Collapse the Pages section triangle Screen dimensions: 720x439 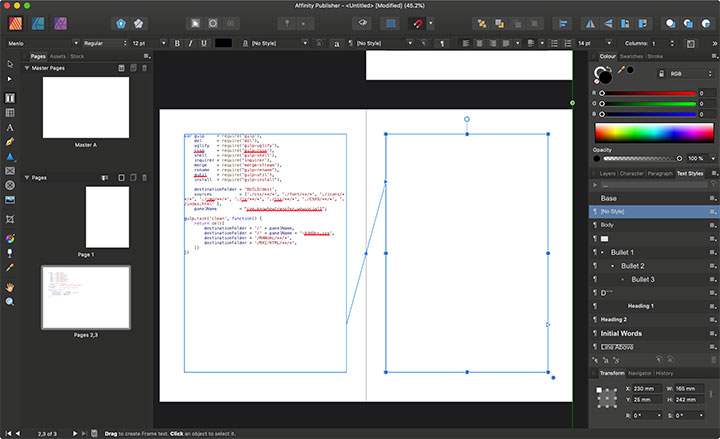click(x=27, y=177)
